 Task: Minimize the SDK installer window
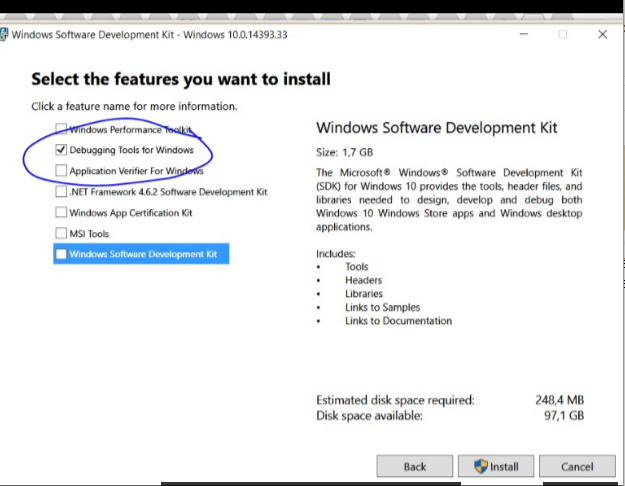tap(523, 34)
